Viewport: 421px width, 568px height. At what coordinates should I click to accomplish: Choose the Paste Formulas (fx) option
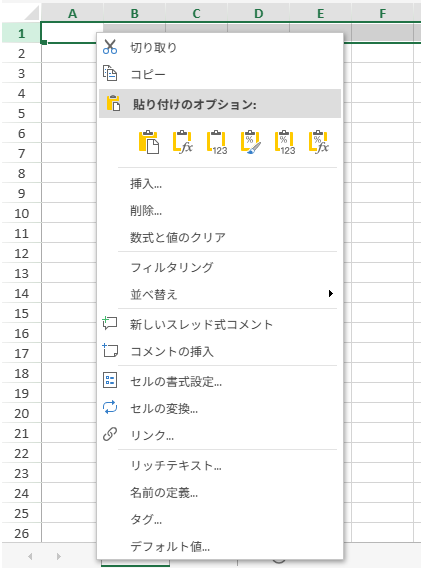(183, 142)
